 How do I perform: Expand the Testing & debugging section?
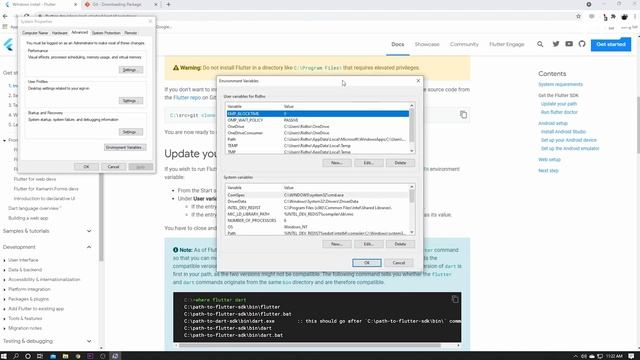tap(89, 341)
